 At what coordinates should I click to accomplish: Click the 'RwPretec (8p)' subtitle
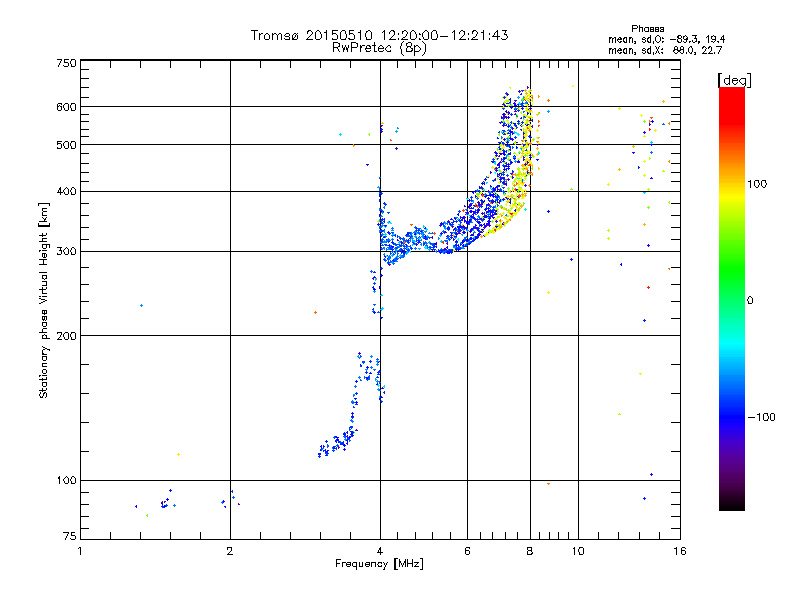point(379,48)
